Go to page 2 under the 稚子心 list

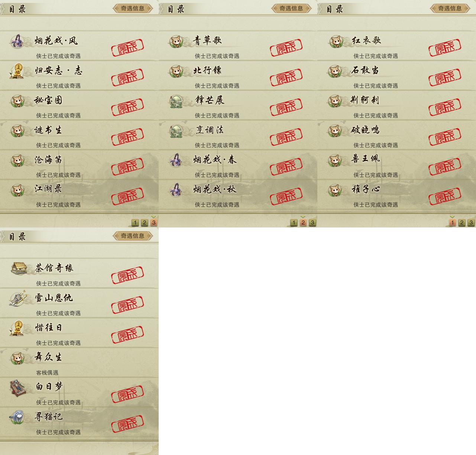pyautogui.click(x=462, y=223)
